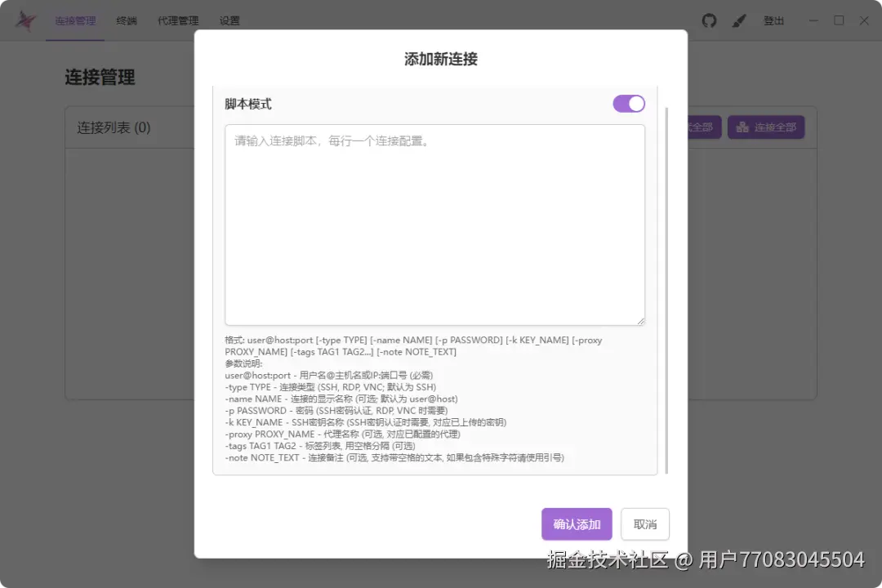This screenshot has width=882, height=588.
Task: Click the theme brush icon
Action: tap(739, 20)
